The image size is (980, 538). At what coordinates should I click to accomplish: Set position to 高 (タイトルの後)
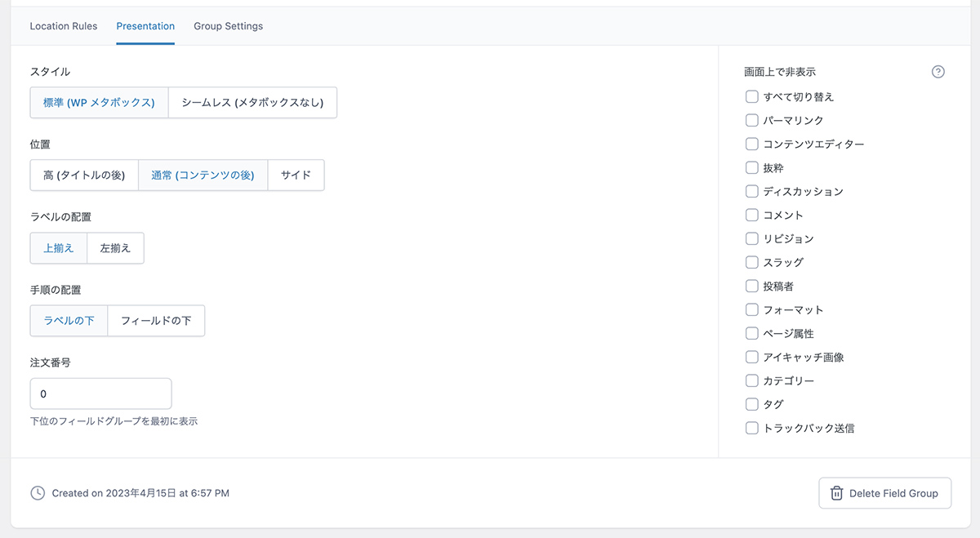point(84,176)
